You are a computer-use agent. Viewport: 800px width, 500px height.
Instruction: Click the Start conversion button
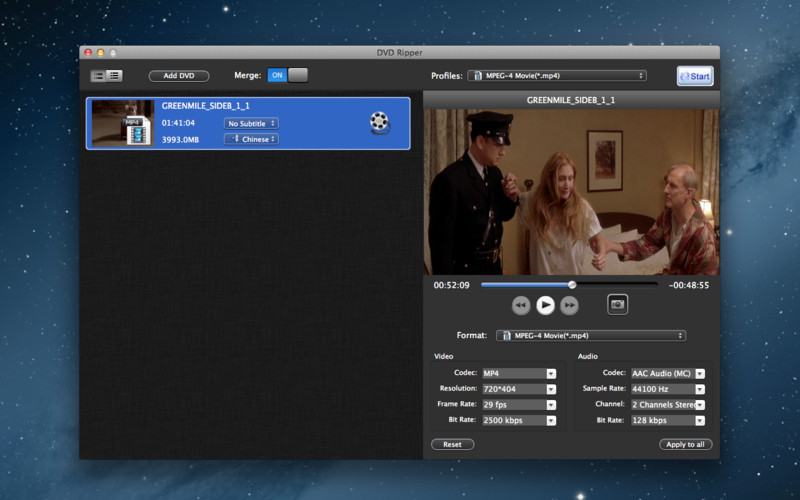tap(695, 76)
